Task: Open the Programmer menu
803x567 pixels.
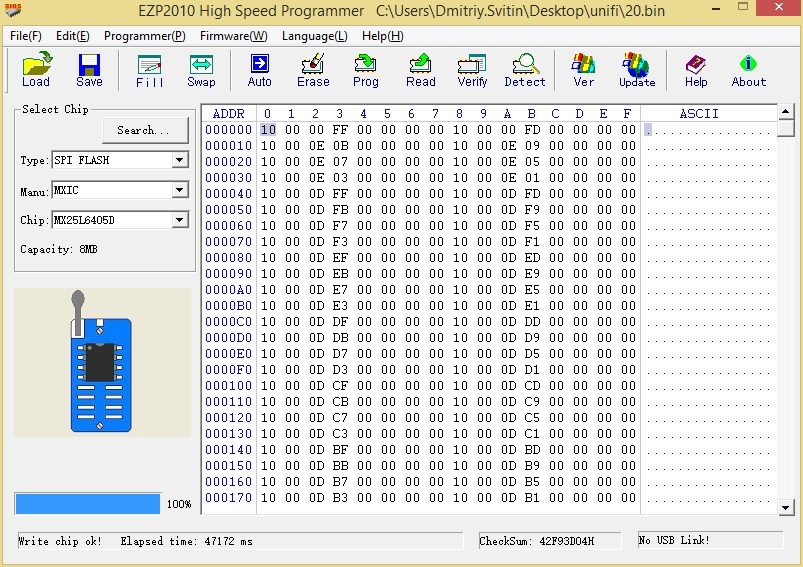Action: pos(144,36)
